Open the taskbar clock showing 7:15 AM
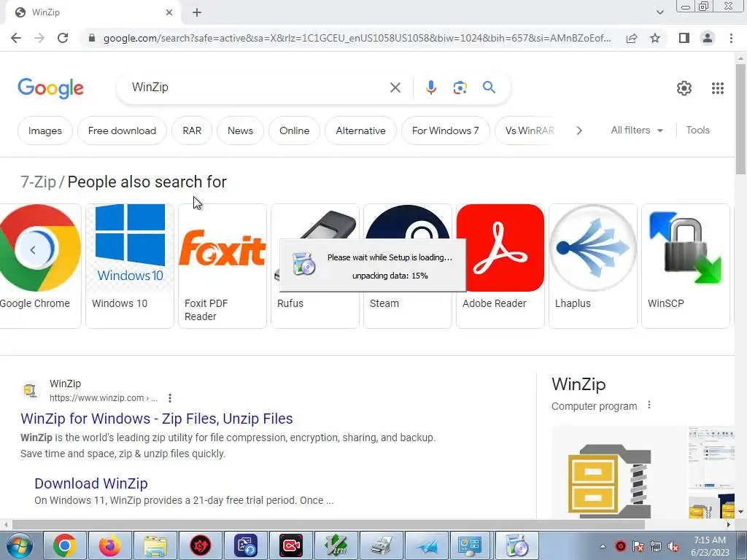The image size is (747, 560). 710,546
